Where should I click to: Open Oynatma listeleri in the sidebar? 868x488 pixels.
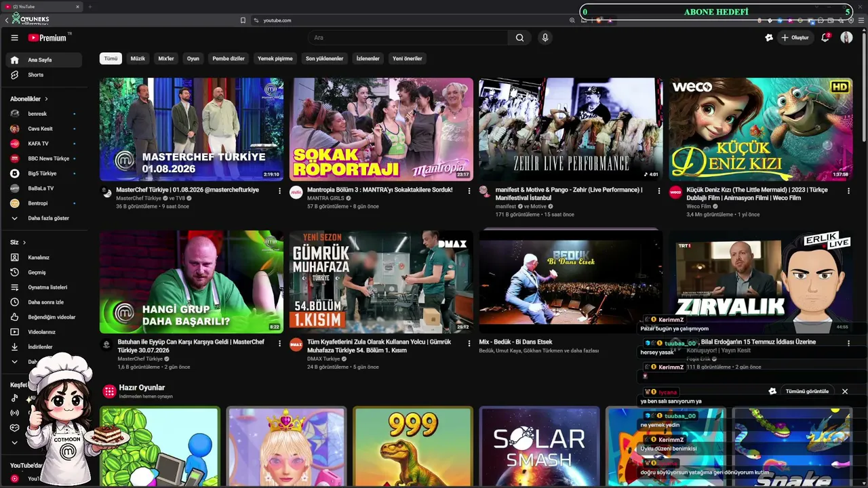[x=44, y=287]
